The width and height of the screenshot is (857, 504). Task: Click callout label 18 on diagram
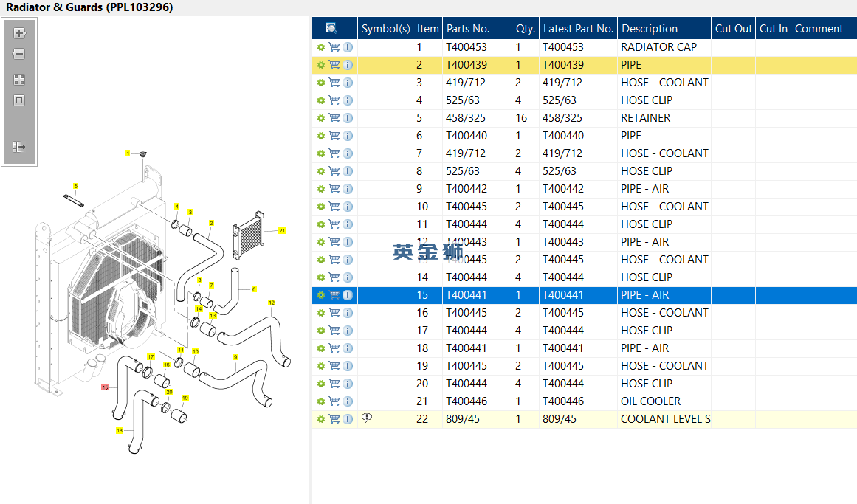pos(119,431)
